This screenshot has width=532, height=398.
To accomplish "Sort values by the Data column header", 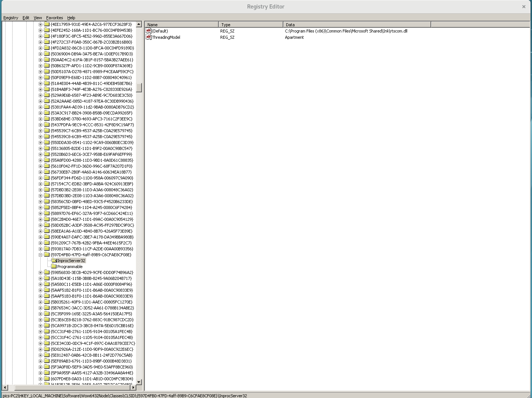I will 357,25.
